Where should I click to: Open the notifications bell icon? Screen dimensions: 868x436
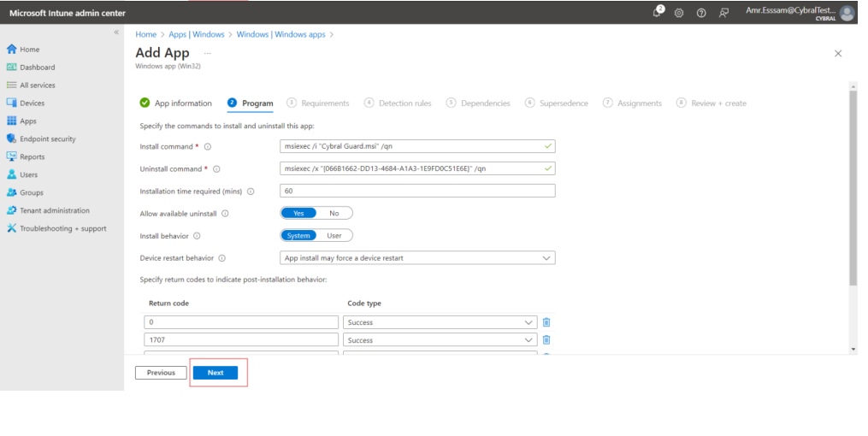[658, 13]
